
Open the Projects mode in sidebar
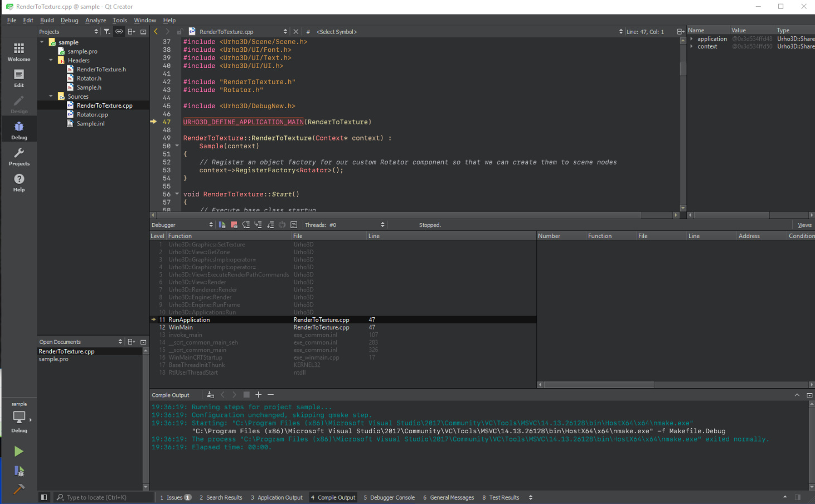(19, 157)
